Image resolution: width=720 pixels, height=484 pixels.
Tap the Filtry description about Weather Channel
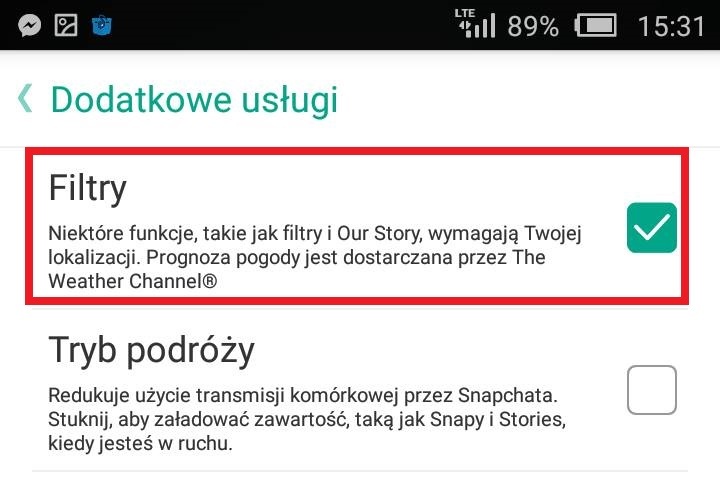pyautogui.click(x=315, y=257)
